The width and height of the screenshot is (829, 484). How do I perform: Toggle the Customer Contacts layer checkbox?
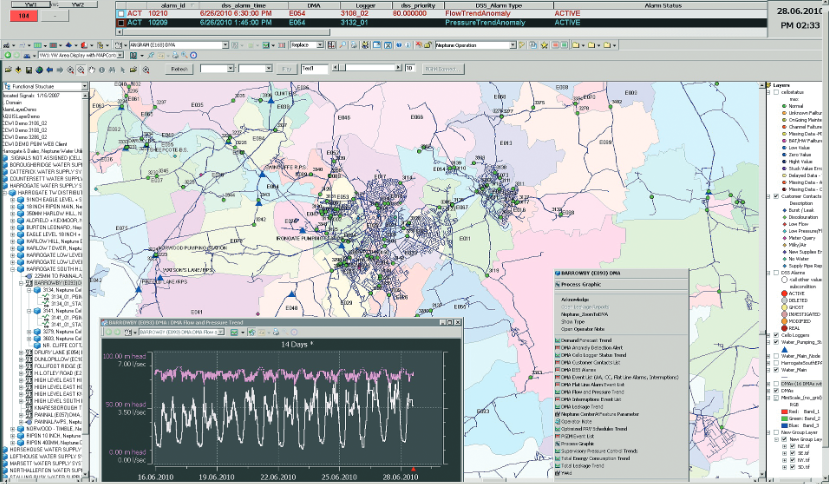[x=776, y=196]
